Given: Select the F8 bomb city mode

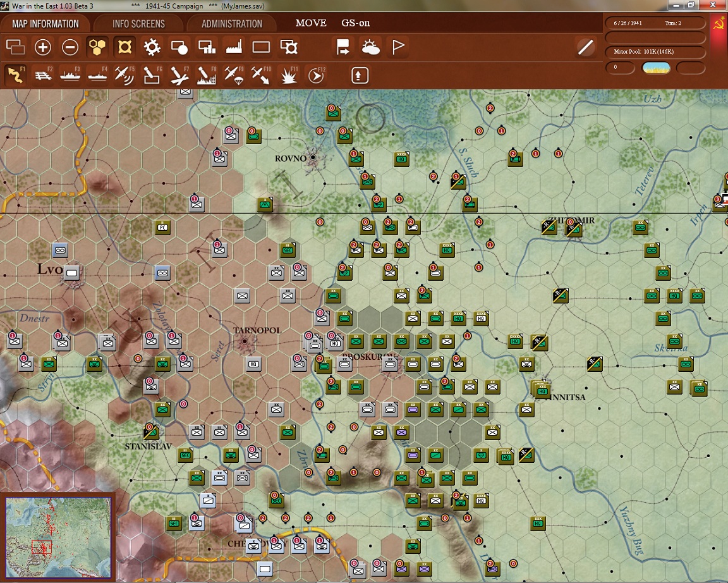Looking at the screenshot, I should (x=207, y=75).
